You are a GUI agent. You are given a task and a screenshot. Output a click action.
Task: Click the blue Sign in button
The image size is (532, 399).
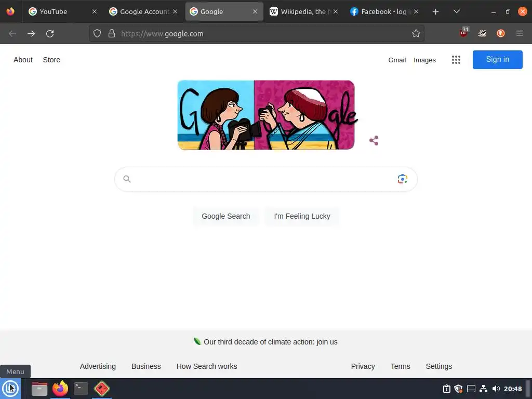pyautogui.click(x=497, y=60)
